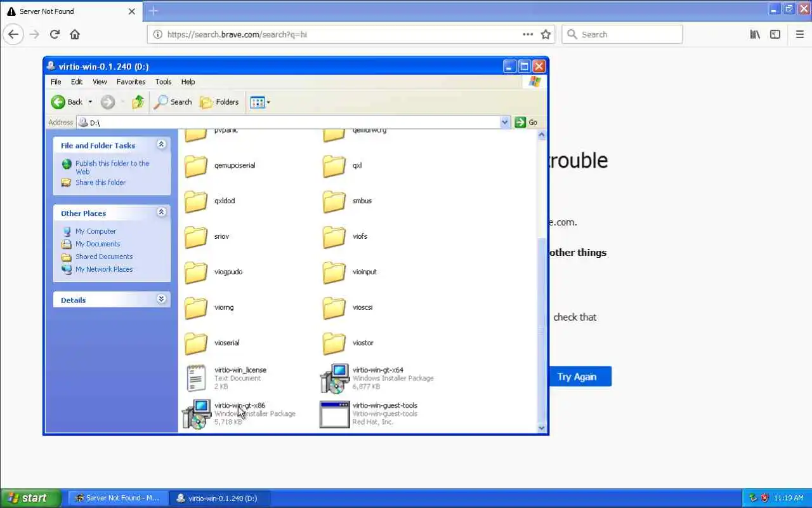Open the Tools menu in Explorer

[x=163, y=82]
